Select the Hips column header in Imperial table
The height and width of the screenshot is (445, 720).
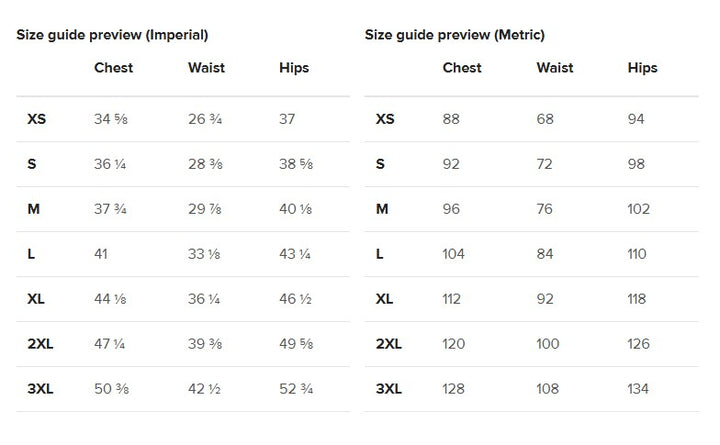[294, 68]
